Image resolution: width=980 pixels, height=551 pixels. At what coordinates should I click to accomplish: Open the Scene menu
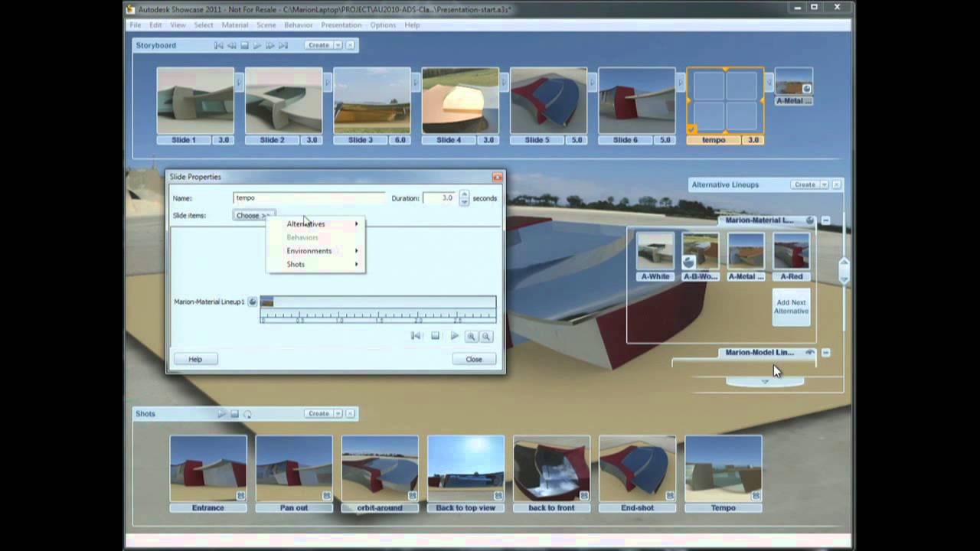coord(266,25)
